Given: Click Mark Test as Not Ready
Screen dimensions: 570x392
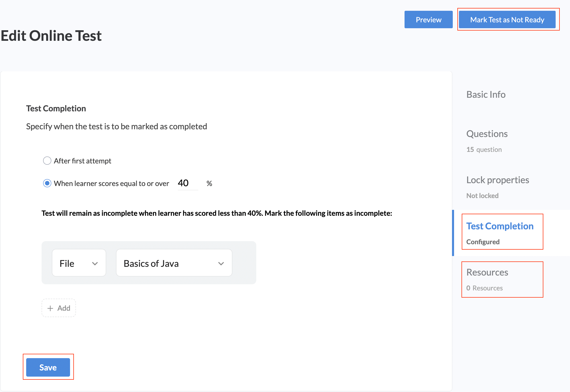Looking at the screenshot, I should point(507,19).
